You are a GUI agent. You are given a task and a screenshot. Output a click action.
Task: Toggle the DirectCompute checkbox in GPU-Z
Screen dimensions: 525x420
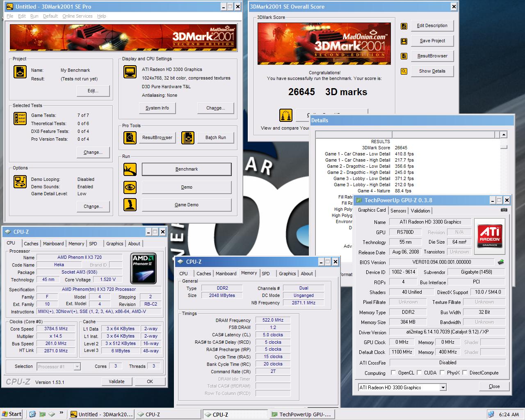pyautogui.click(x=465, y=373)
